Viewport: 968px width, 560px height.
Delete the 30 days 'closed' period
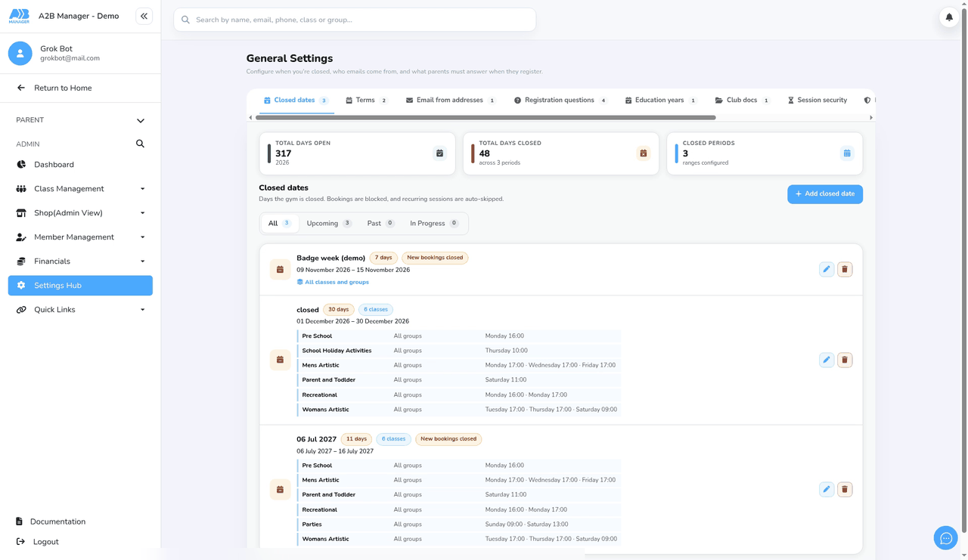tap(845, 360)
